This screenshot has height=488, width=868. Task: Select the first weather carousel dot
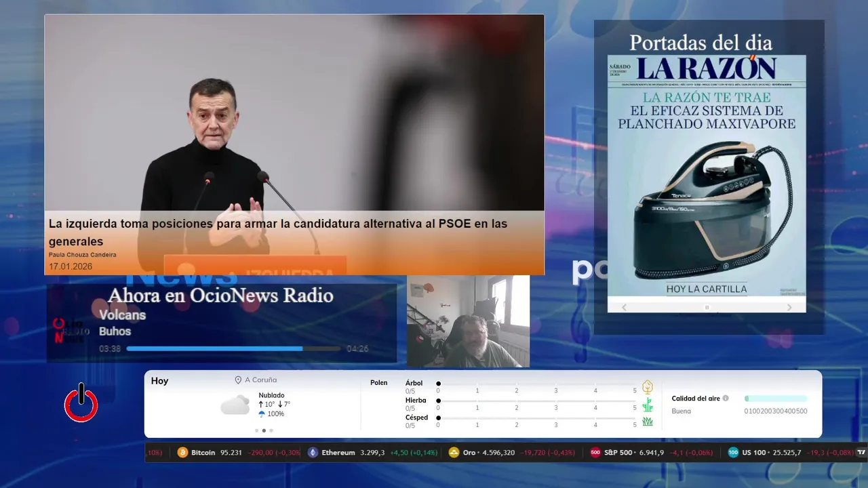256,430
